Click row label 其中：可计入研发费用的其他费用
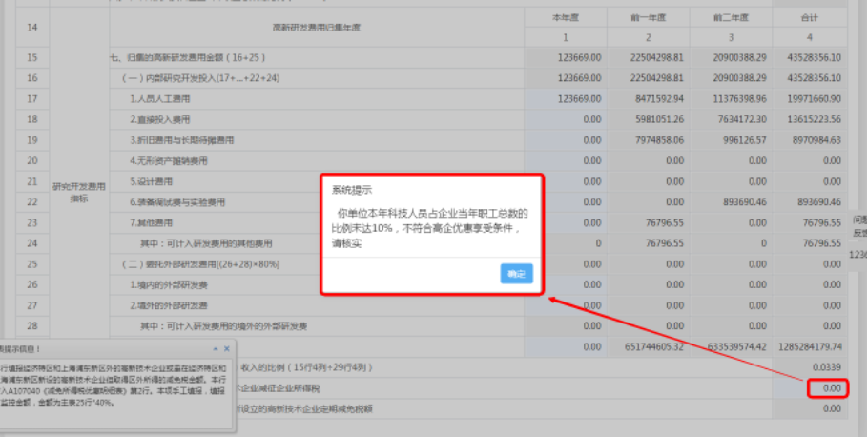This screenshot has width=868, height=438. click(x=206, y=243)
